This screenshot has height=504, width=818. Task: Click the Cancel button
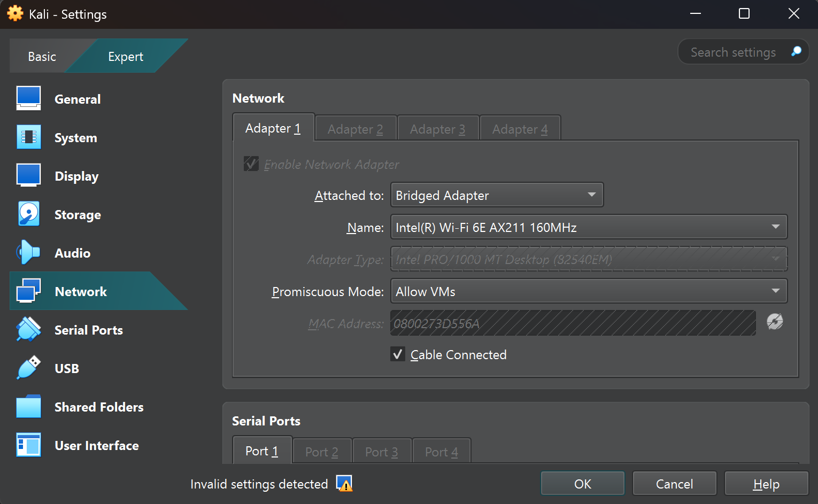675,484
